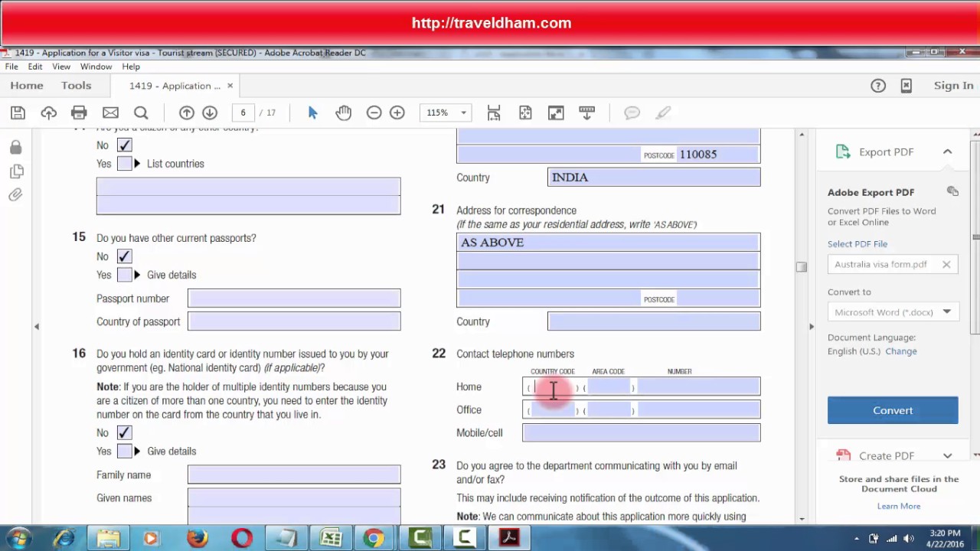Image resolution: width=980 pixels, height=551 pixels.
Task: Activate the hand pan tool
Action: coord(343,113)
